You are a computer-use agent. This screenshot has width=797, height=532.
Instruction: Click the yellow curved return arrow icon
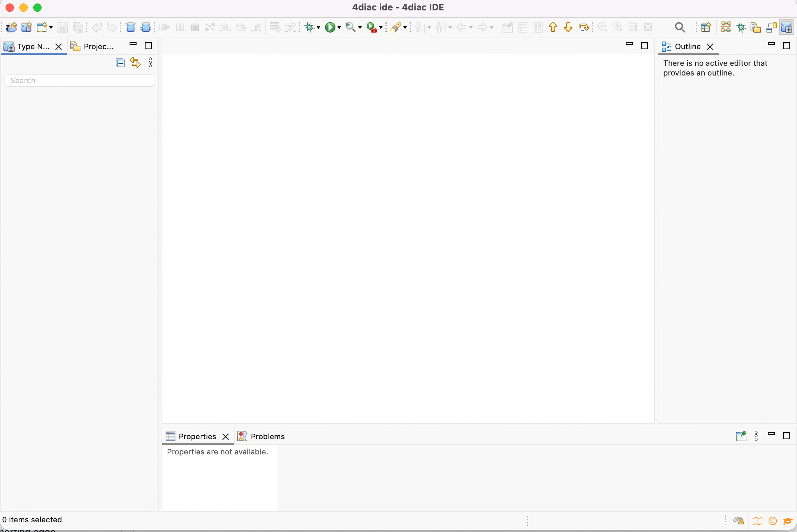[584, 27]
